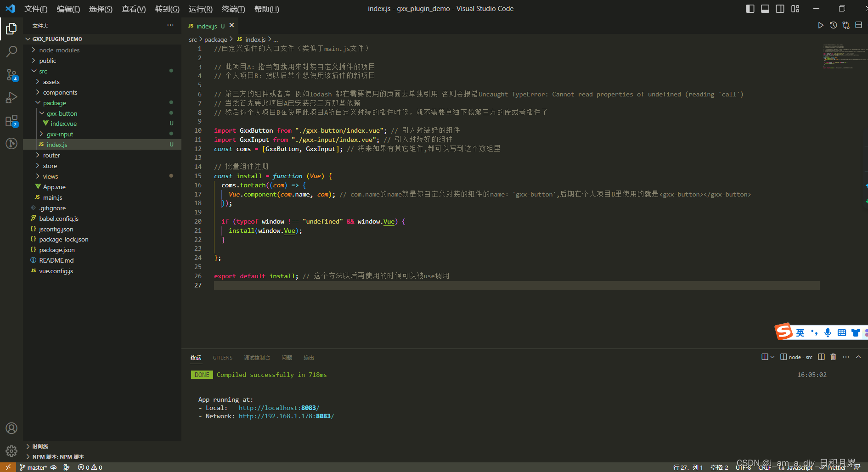Switch to GITLENS panel tab
The height and width of the screenshot is (472, 868).
222,358
